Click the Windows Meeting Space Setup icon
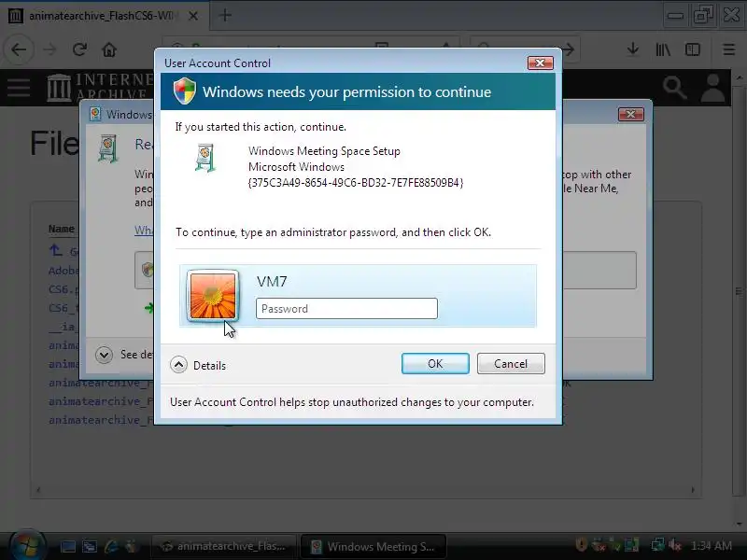747x560 pixels. coord(205,158)
